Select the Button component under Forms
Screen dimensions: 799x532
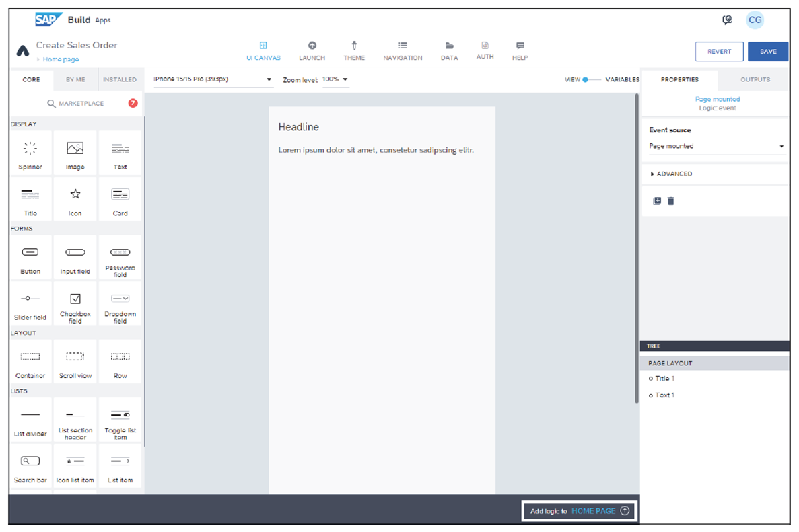point(30,258)
